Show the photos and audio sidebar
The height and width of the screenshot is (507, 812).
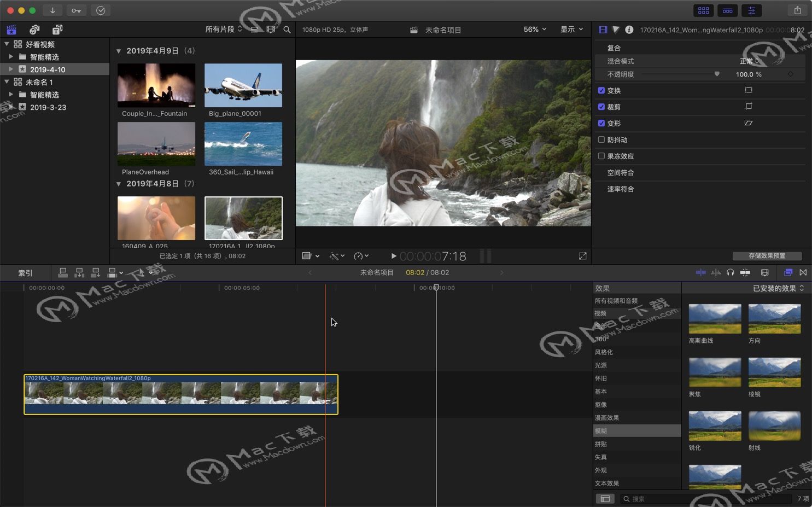tap(34, 30)
